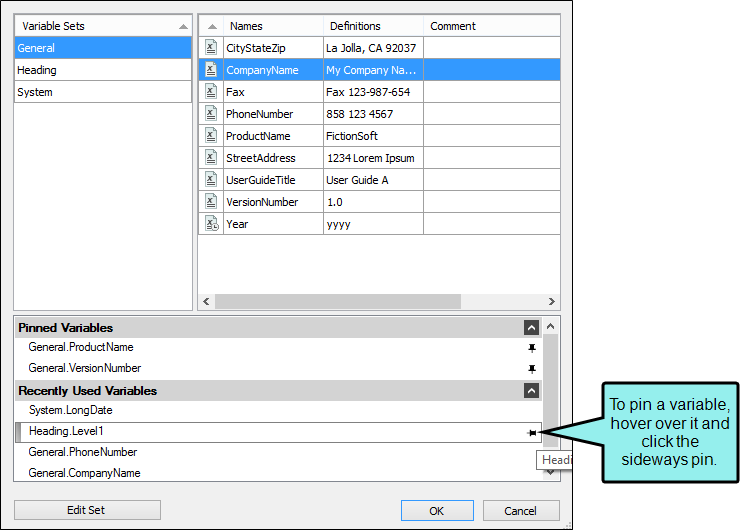Viewport: 748px width, 530px height.
Task: Click the definition 'yyyy'
Action: pos(374,223)
